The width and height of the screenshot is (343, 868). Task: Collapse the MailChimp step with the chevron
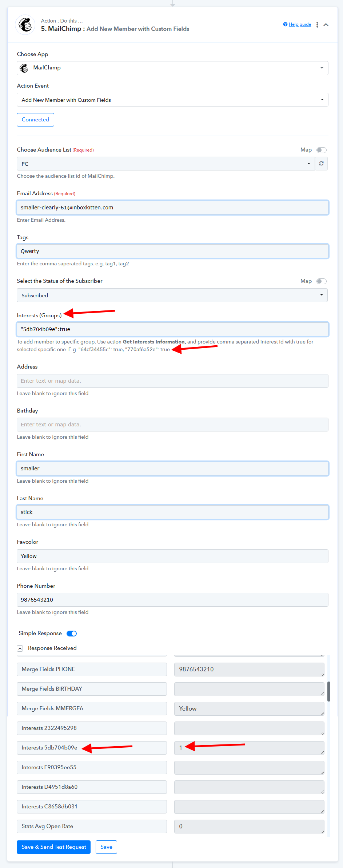click(326, 25)
